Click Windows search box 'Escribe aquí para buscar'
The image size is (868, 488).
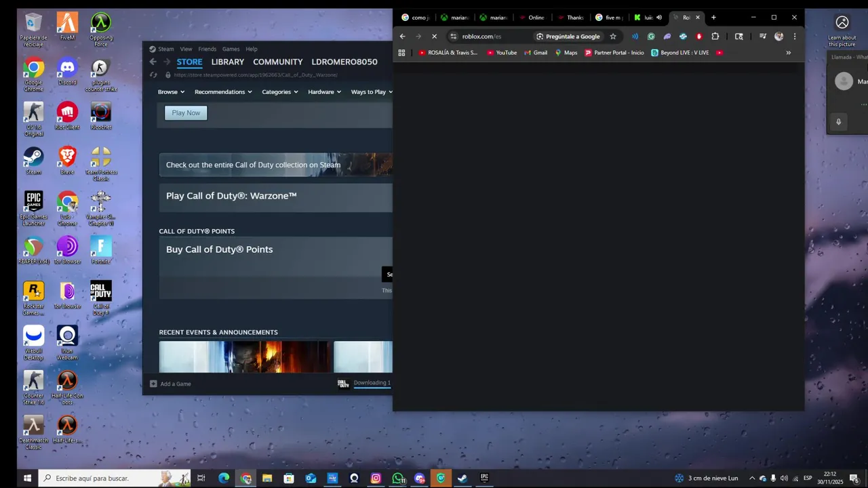pyautogui.click(x=115, y=479)
